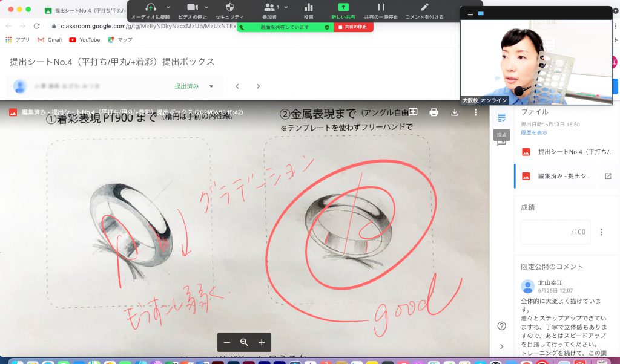620x364 pixels.
Task: Click the 北山幸江 comment avatar
Action: [528, 286]
